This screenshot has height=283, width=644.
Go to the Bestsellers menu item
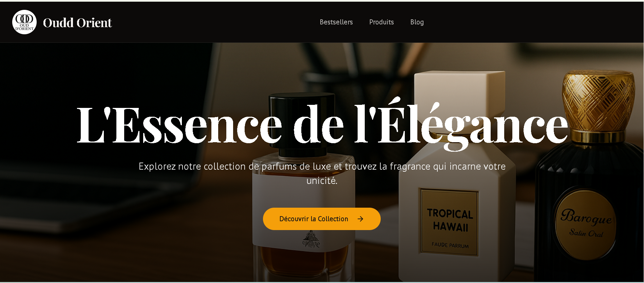point(336,22)
